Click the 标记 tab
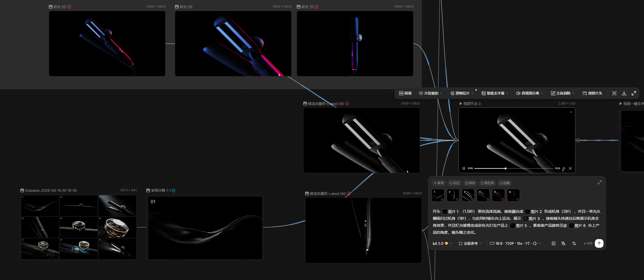This screenshot has width=644, height=280. pos(454,183)
